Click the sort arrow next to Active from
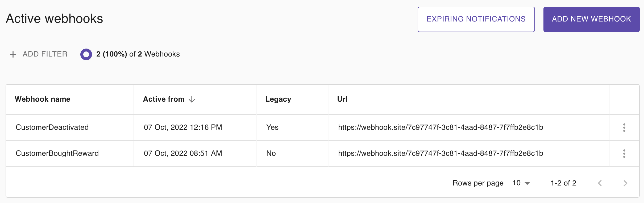644x203 pixels. 192,100
